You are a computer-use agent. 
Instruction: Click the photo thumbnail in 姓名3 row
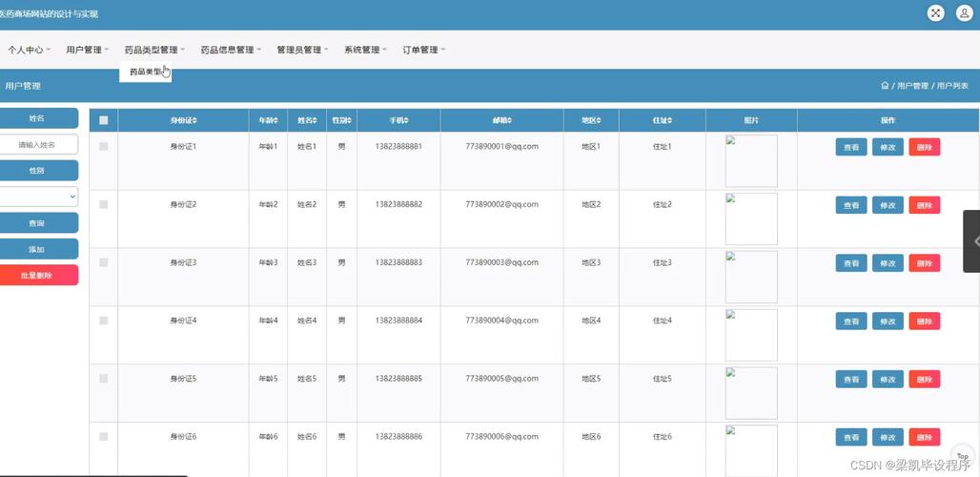[x=751, y=277]
